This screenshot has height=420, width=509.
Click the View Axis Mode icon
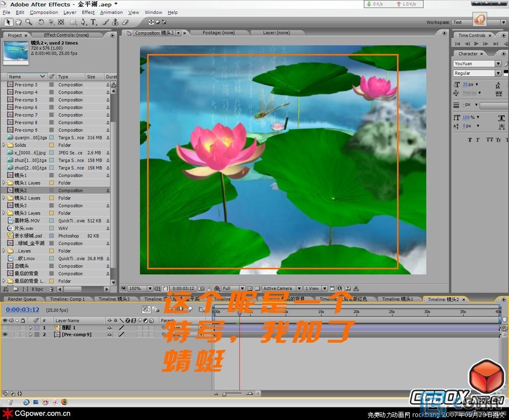click(164, 22)
